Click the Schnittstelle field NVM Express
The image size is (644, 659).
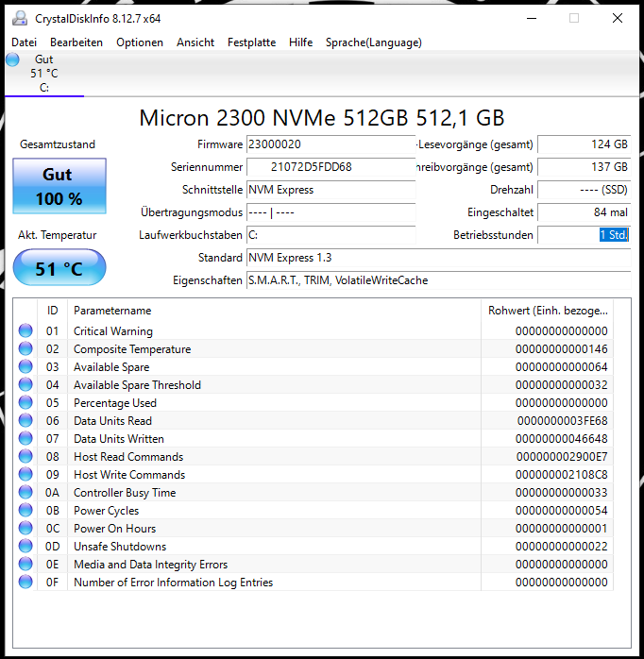coord(330,190)
